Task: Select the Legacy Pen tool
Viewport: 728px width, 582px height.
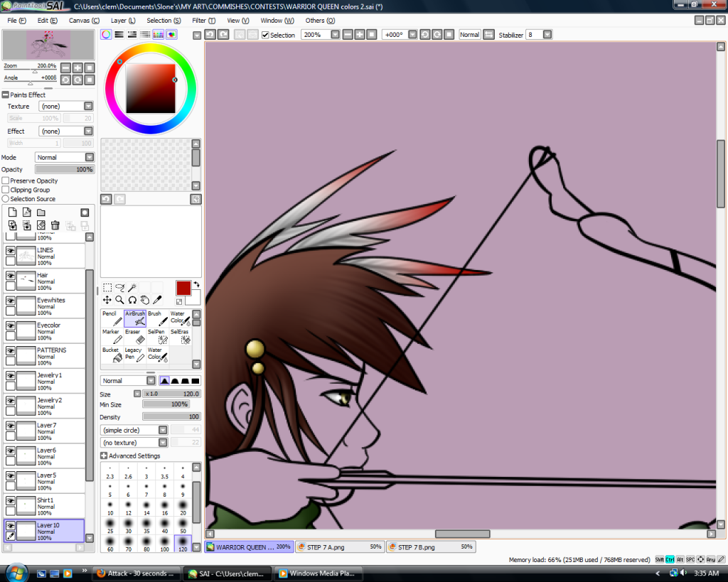Action: (134, 355)
